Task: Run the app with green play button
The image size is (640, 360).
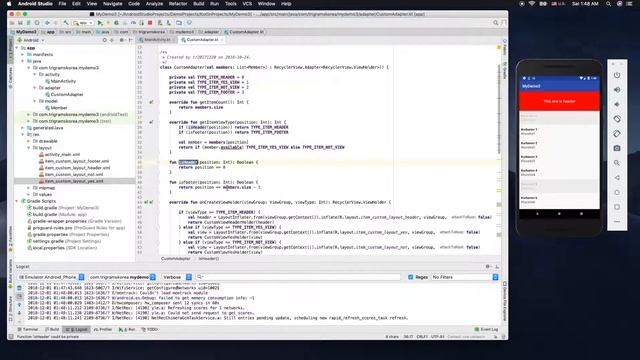Action: tap(100, 23)
